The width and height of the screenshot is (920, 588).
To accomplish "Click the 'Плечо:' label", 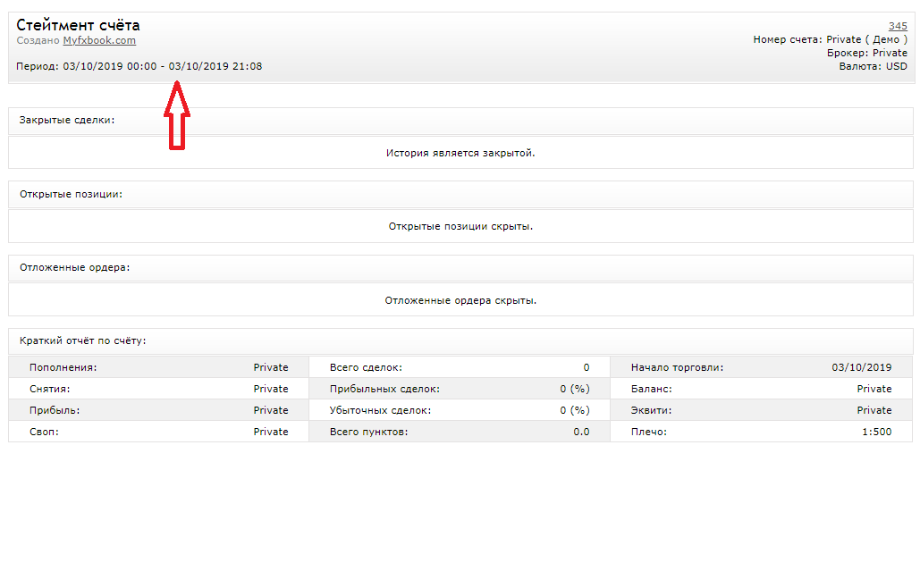I will click(x=649, y=432).
